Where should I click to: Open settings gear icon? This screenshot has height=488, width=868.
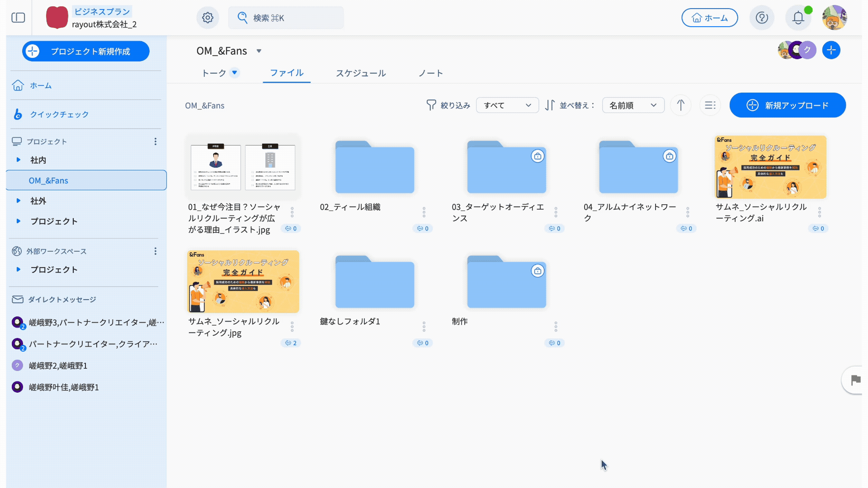pos(208,18)
